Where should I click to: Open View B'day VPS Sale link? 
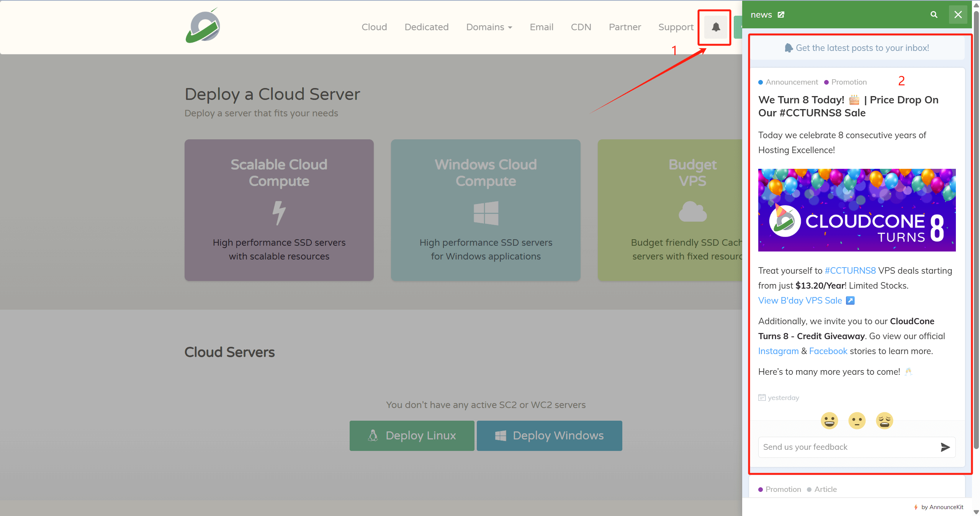point(806,300)
